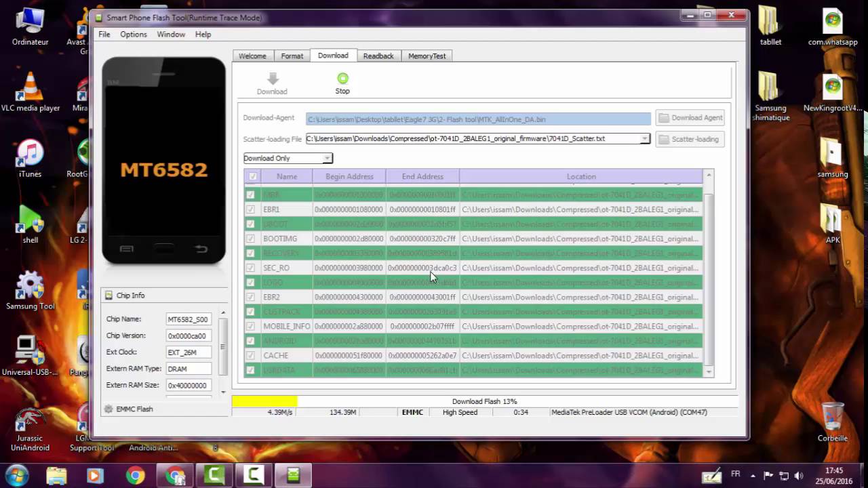This screenshot has height=488, width=868.
Task: Open File Explorer from the taskbar
Action: coord(57,476)
